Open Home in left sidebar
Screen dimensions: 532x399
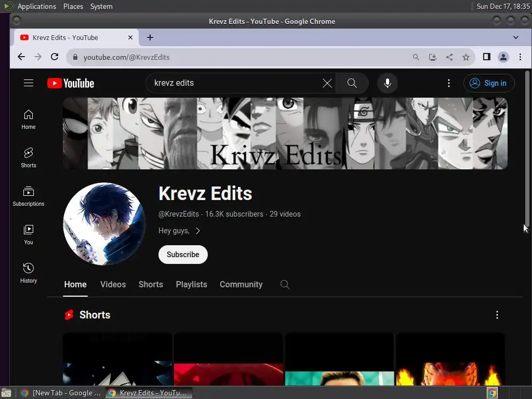pyautogui.click(x=29, y=119)
